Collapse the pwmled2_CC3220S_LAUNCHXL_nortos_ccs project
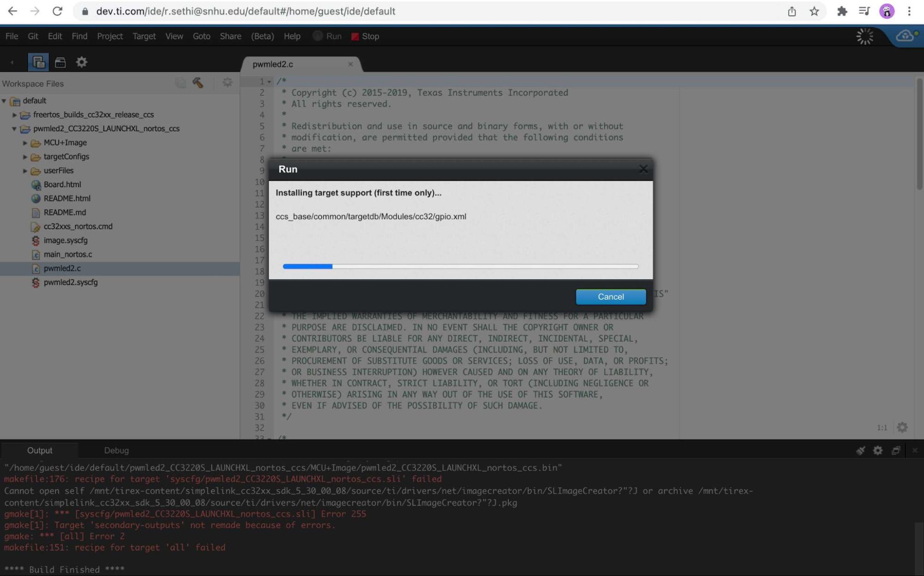This screenshot has width=924, height=576. click(x=14, y=129)
